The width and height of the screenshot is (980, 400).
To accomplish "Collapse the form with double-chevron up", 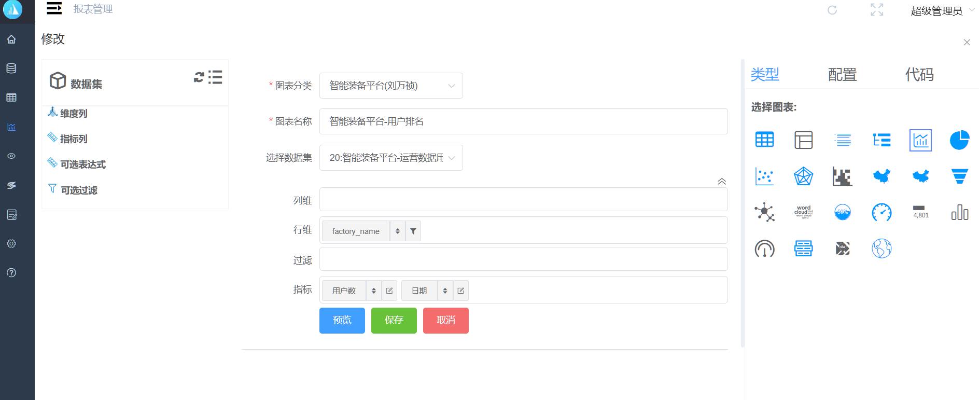I will click(722, 181).
